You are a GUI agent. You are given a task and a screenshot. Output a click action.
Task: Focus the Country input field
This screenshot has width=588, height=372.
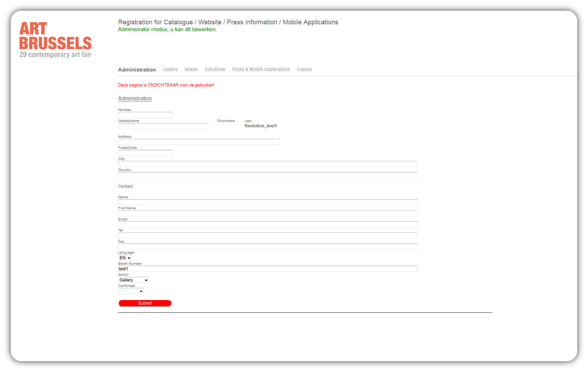coord(268,175)
